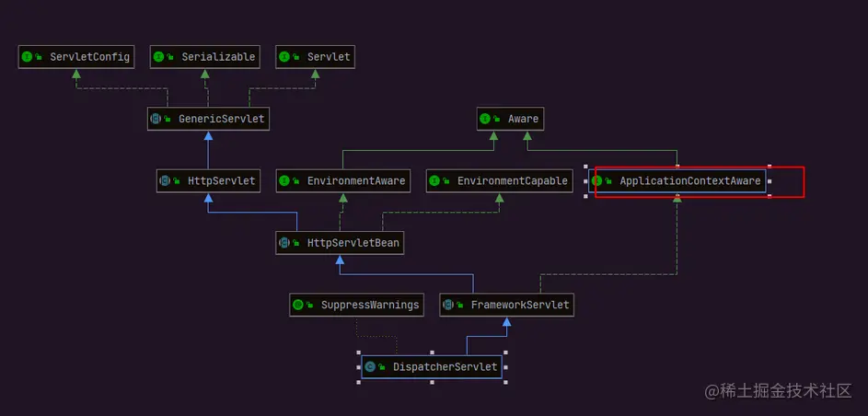Screen dimensions: 868x416
Task: Click the class icon on DispatcherServlet
Action: pyautogui.click(x=370, y=367)
